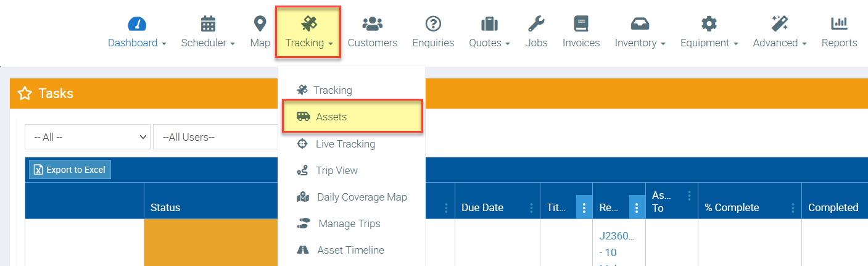
Task: Click the Map pin icon
Action: tap(260, 24)
